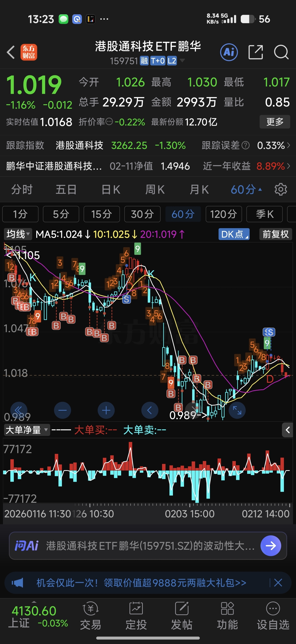Switch to 分时 tab
This screenshot has width=296, height=644.
[x=22, y=189]
